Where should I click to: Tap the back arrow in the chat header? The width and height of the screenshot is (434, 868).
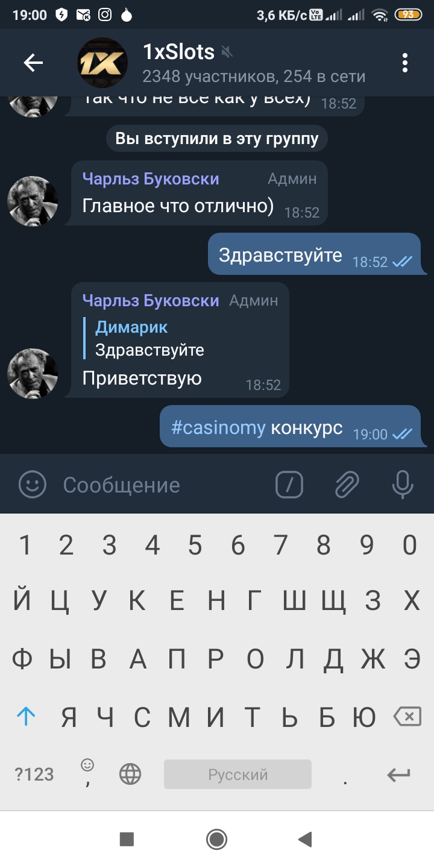tap(33, 63)
